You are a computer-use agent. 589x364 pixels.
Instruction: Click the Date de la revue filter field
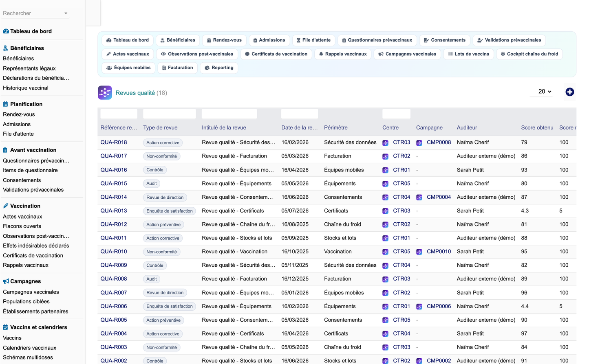300,114
